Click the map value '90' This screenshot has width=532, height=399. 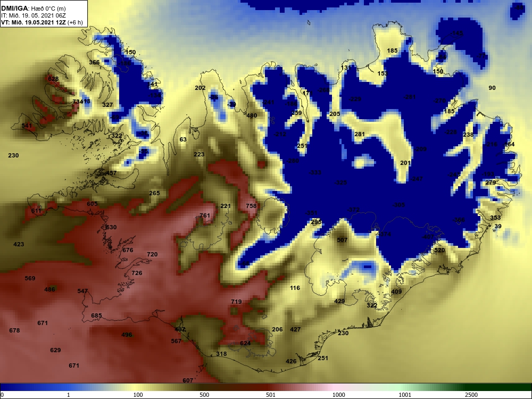(492, 88)
